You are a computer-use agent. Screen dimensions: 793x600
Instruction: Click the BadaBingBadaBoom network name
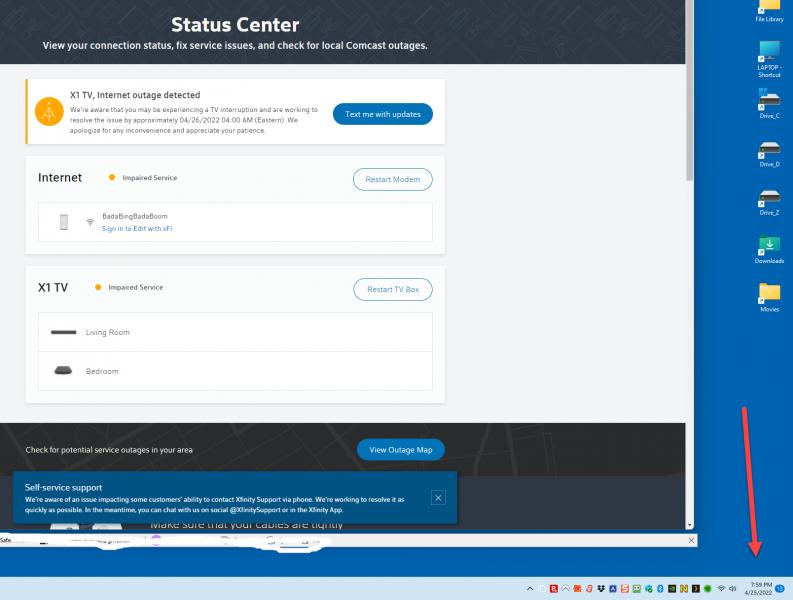coord(135,216)
